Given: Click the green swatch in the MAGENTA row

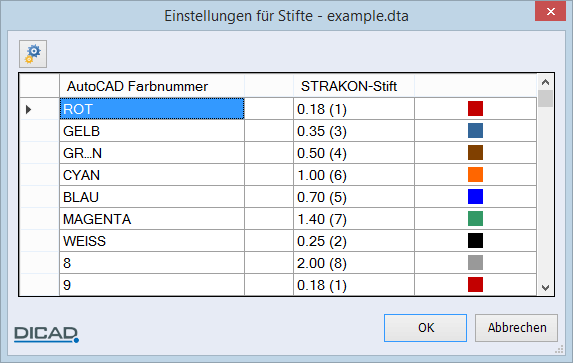Looking at the screenshot, I should pyautogui.click(x=475, y=219).
